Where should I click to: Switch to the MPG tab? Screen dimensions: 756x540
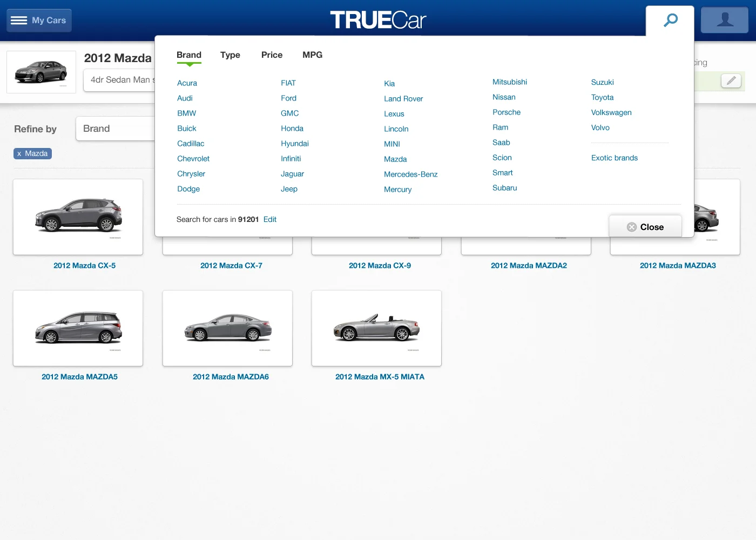(312, 55)
